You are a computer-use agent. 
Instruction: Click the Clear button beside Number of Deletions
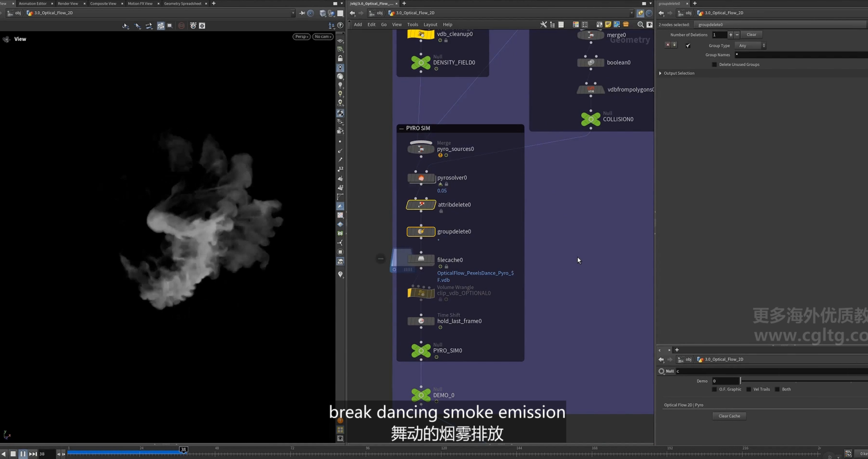click(x=751, y=35)
